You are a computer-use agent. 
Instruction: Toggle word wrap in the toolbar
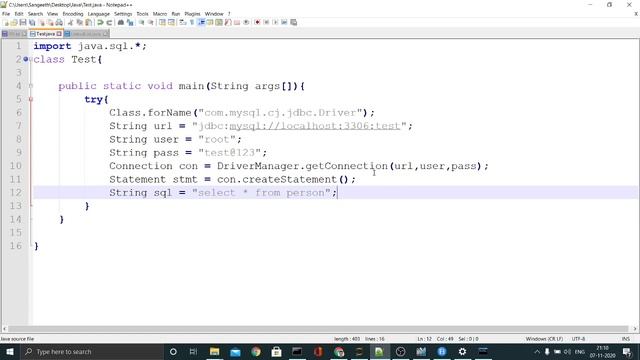(x=182, y=22)
